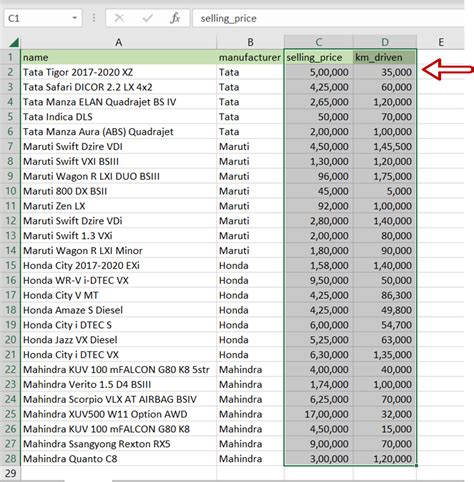Click cell 'Tata Tigor 2017-2020 XZ'

119,72
